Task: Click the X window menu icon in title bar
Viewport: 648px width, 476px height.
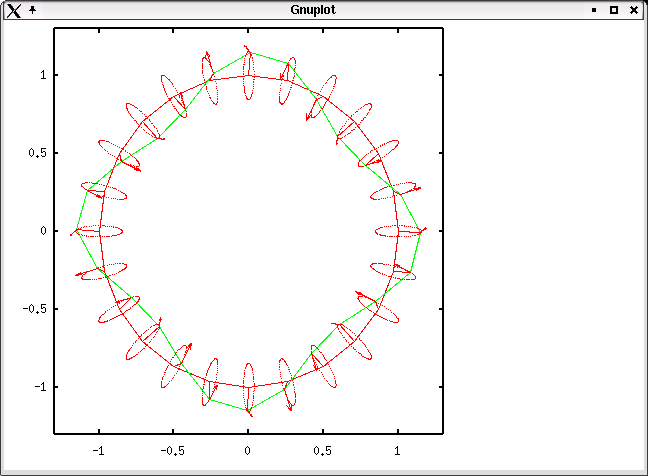Action: pyautogui.click(x=13, y=10)
